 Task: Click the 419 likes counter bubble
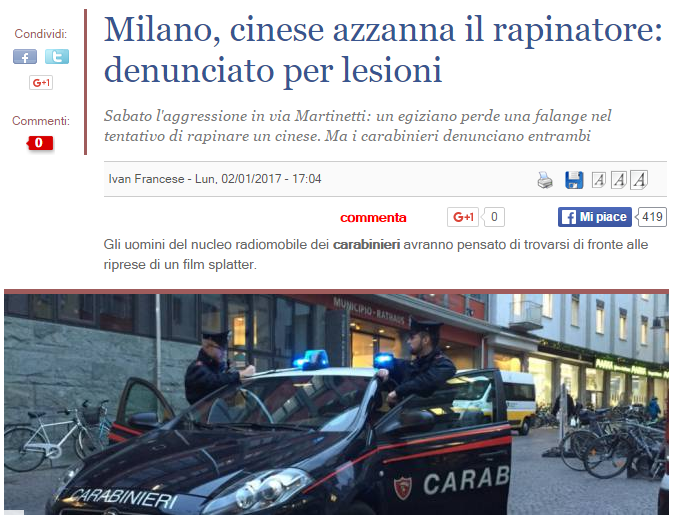pos(651,217)
